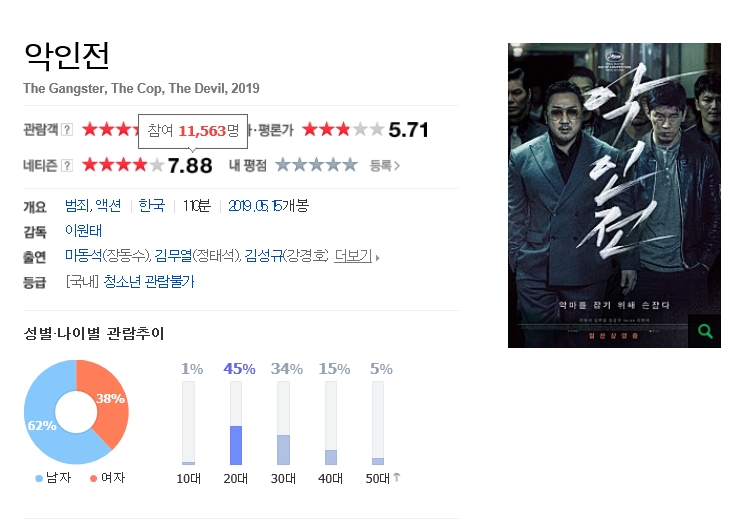743x522 pixels.
Task: Rate with the first gray star in 내 평점
Action: pos(283,165)
